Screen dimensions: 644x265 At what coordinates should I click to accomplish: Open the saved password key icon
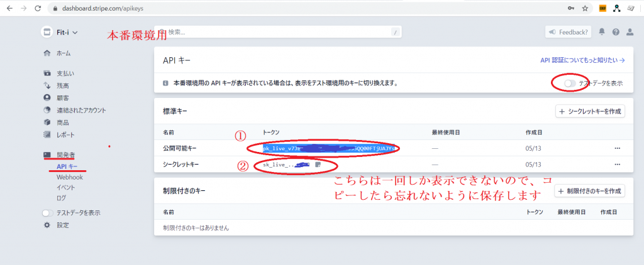pyautogui.click(x=571, y=9)
